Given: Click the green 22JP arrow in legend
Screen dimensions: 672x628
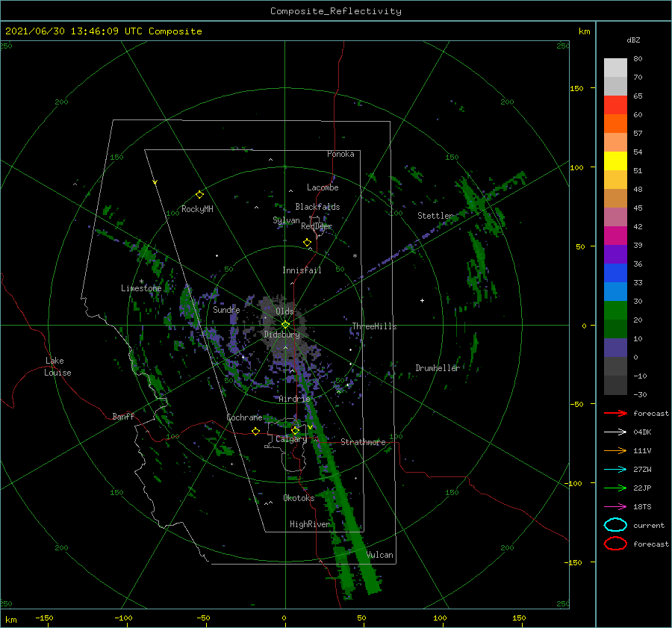Looking at the screenshot, I should pos(615,488).
